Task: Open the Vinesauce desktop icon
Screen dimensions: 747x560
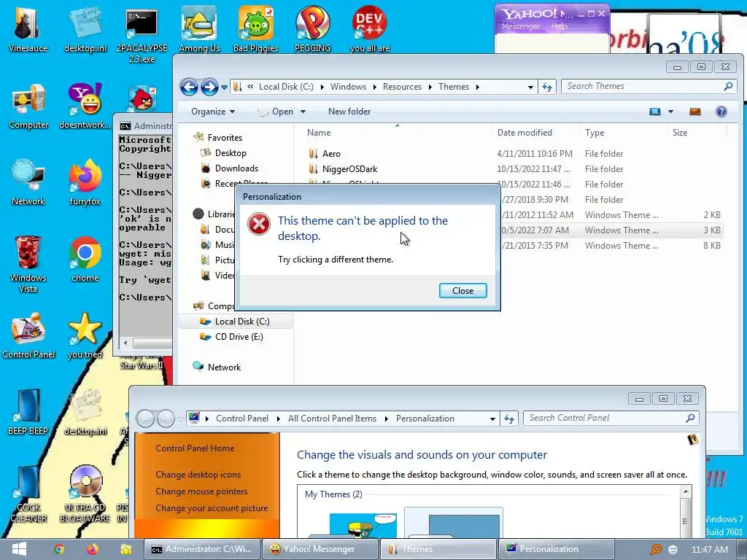Action: 28,29
